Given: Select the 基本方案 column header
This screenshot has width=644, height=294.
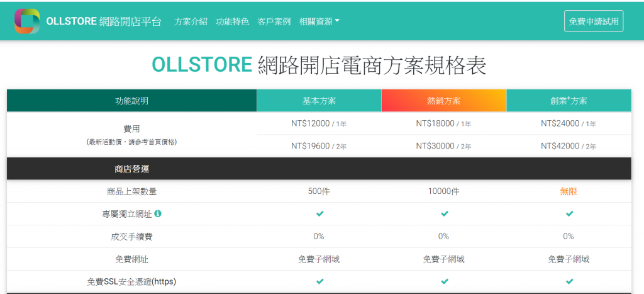Looking at the screenshot, I should [x=319, y=101].
